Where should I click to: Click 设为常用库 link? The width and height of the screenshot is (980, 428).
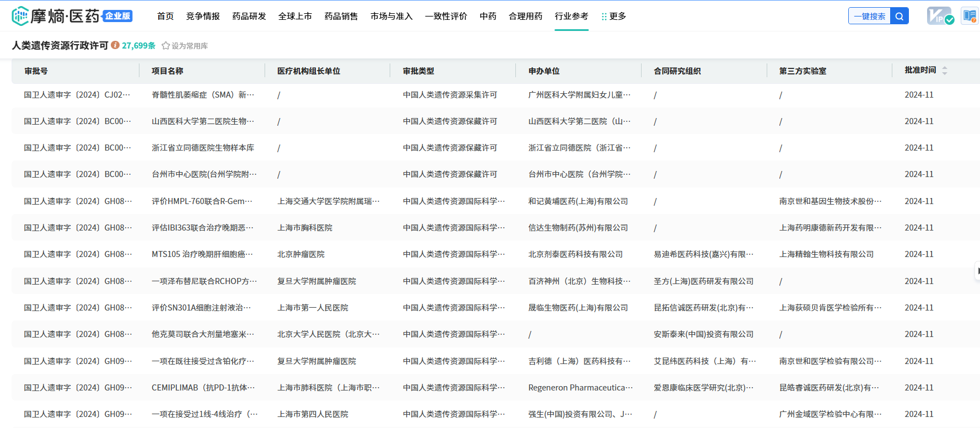coord(190,46)
